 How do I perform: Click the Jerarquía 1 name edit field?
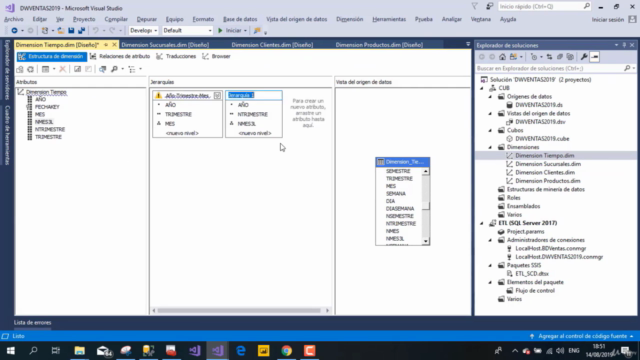click(x=254, y=95)
